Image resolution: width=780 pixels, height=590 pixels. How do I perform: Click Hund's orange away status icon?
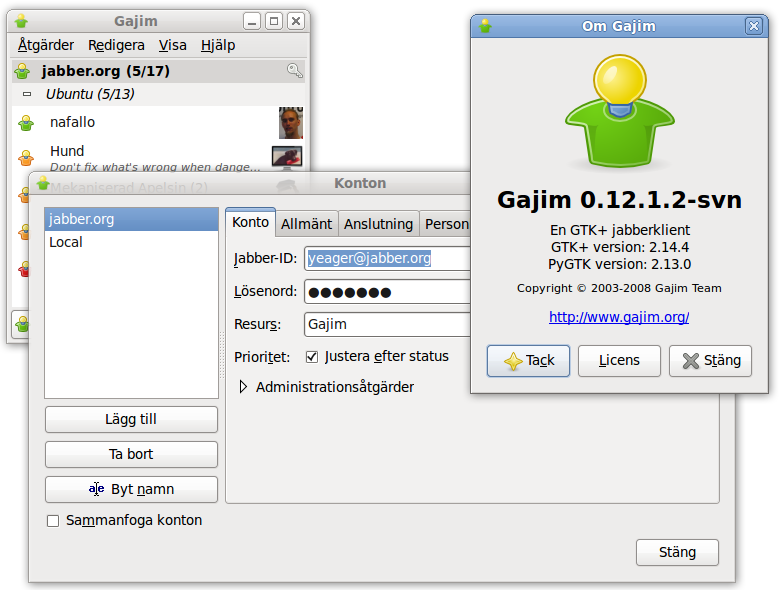[26, 158]
